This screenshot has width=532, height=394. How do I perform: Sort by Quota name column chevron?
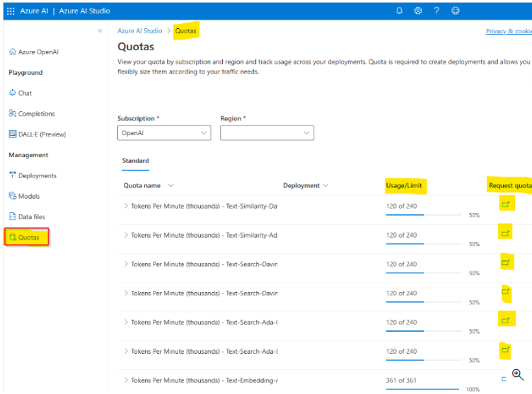[x=170, y=185]
